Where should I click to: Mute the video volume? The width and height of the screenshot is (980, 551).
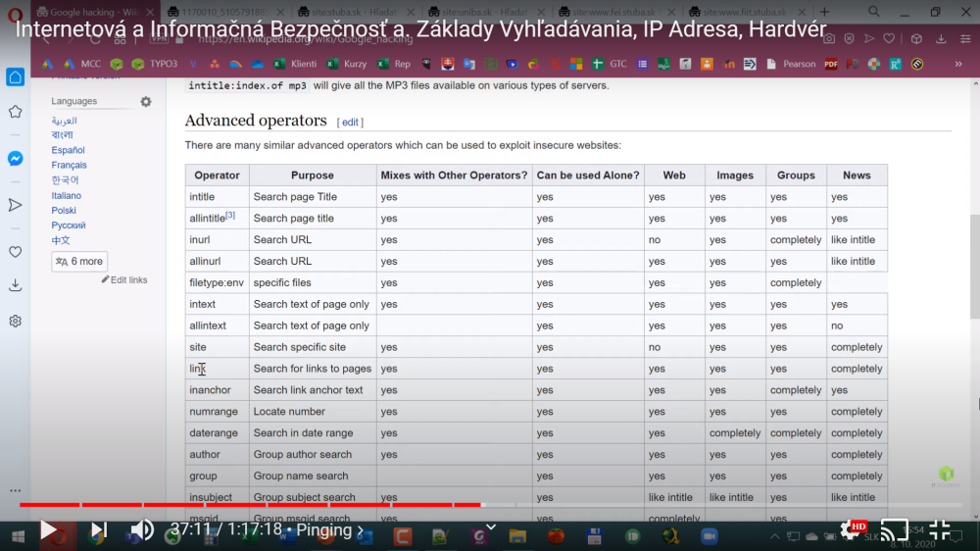click(x=142, y=530)
